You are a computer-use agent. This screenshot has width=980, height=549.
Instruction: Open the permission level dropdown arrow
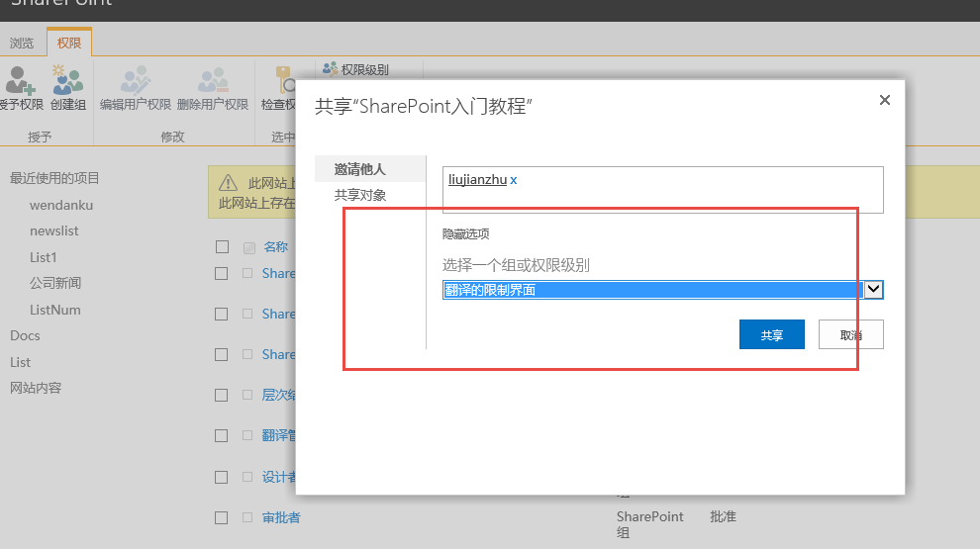coord(874,289)
